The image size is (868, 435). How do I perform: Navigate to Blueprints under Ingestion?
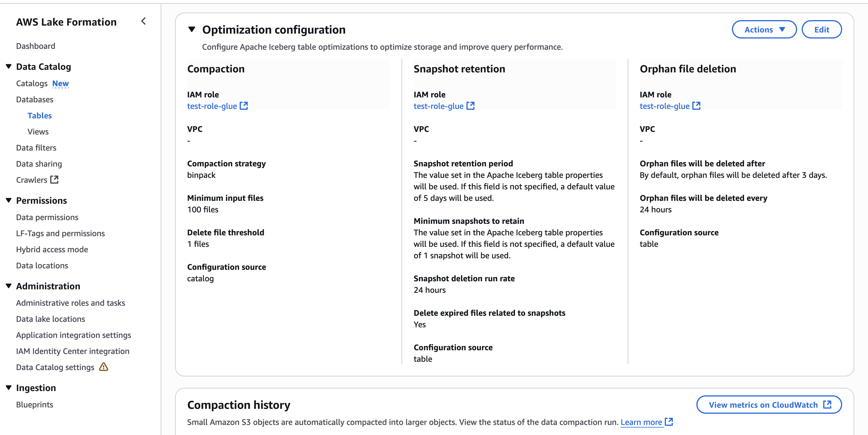point(34,405)
